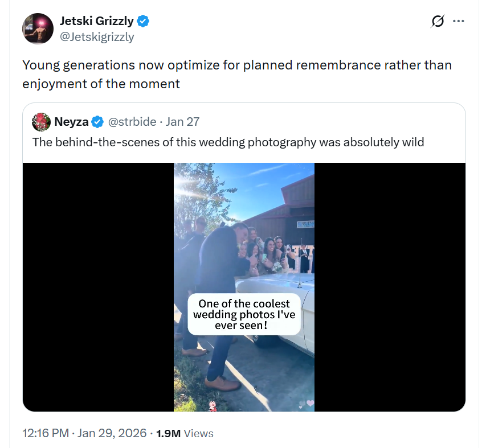Click Jetski Grizzly's profile avatar
The height and width of the screenshot is (448, 482).
pyautogui.click(x=38, y=28)
